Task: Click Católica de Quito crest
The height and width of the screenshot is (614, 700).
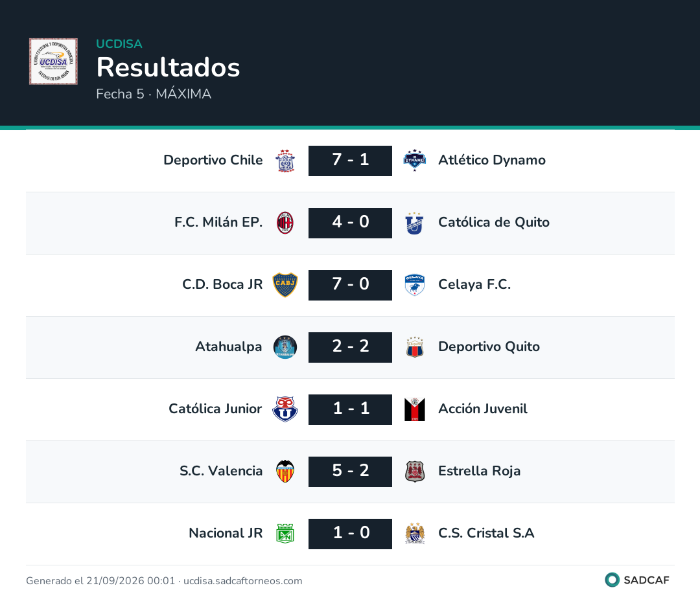Action: 415,223
